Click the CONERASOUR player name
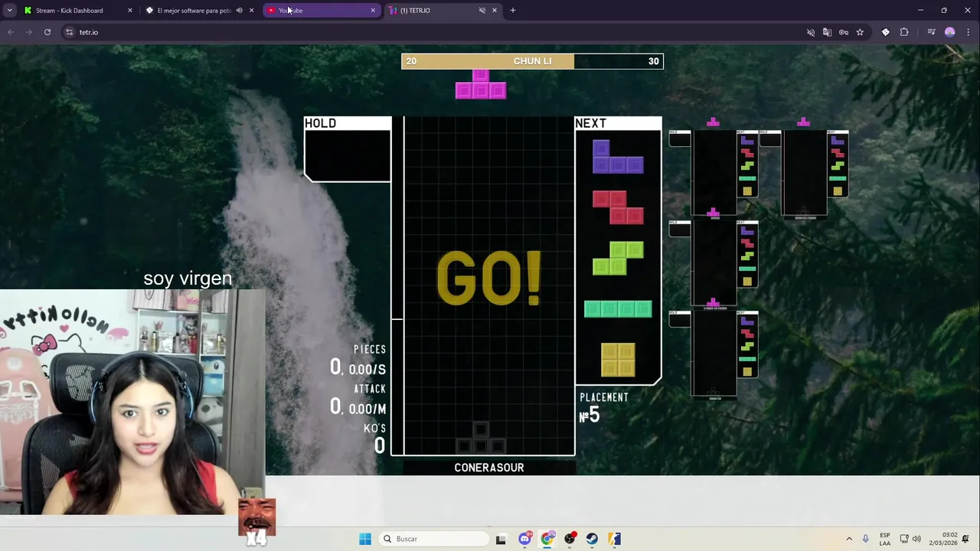 (489, 468)
